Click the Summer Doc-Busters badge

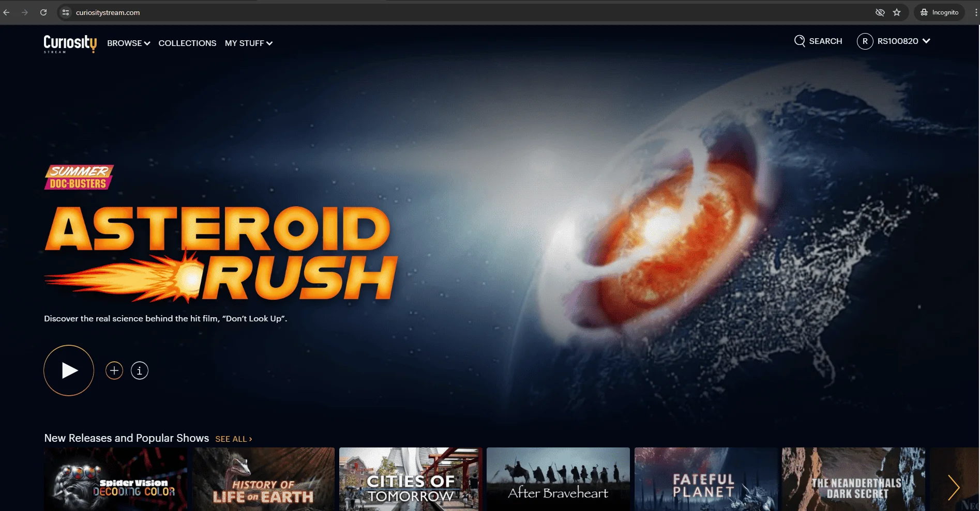(79, 177)
